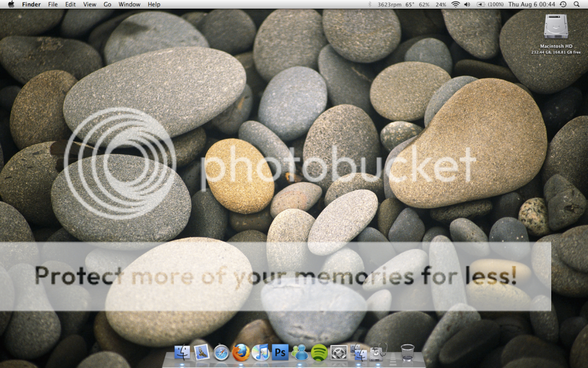Screen dimensions: 588x368
Task: Open the Go menu
Action: (x=107, y=4)
